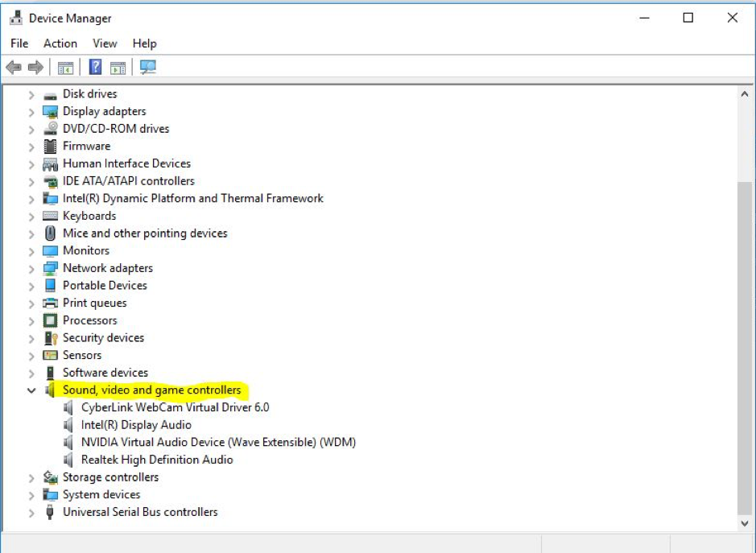Collapse Sound, video and game controllers
This screenshot has height=553, width=756.
coord(31,390)
